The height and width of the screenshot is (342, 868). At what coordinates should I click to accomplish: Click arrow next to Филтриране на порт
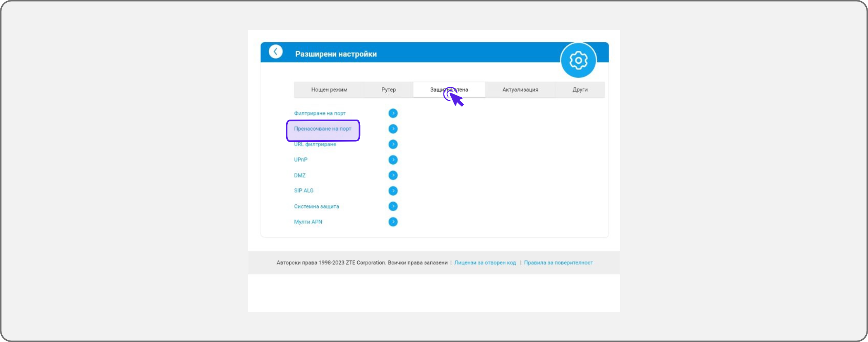(393, 113)
